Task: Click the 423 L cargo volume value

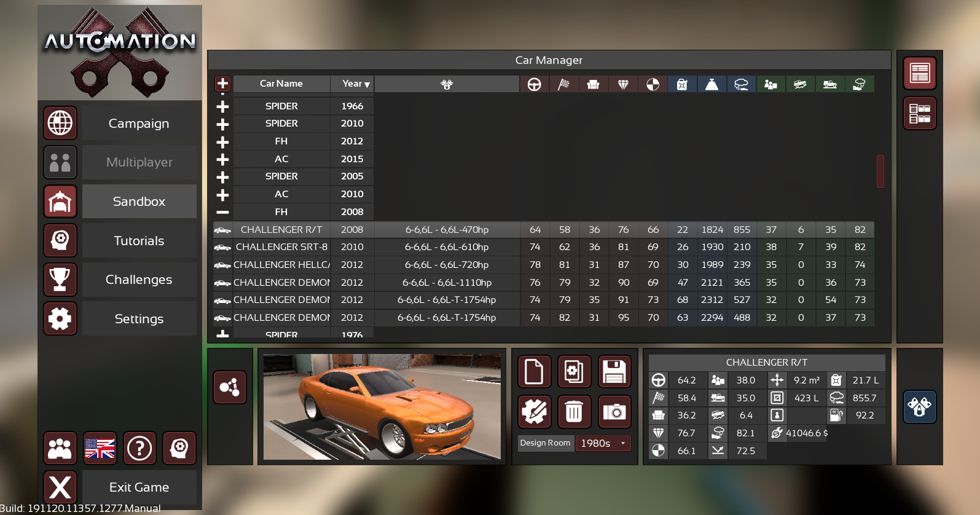Action: tap(806, 398)
